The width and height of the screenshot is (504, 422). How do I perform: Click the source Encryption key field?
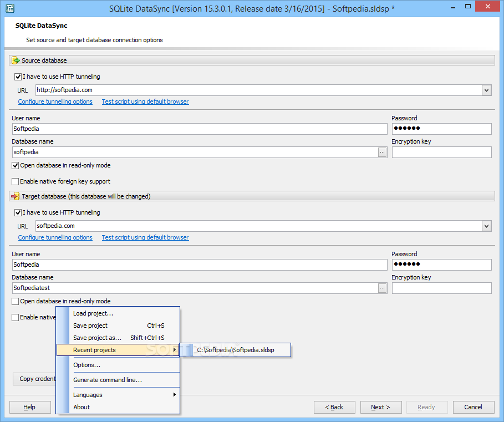click(442, 152)
